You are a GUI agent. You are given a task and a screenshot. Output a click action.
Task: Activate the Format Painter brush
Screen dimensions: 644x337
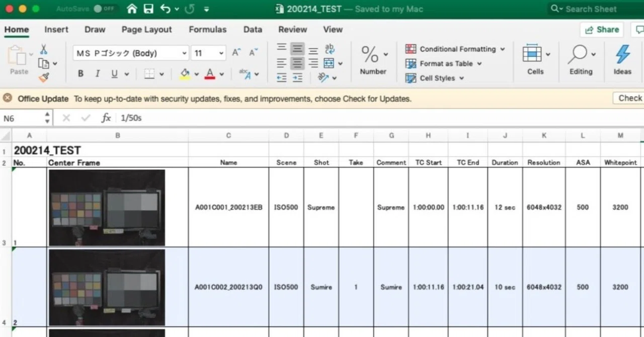(44, 78)
